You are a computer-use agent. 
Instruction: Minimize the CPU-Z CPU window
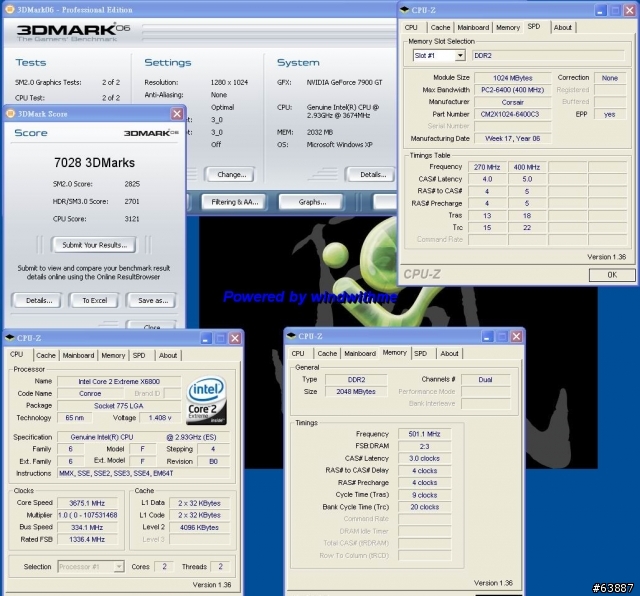tap(206, 338)
